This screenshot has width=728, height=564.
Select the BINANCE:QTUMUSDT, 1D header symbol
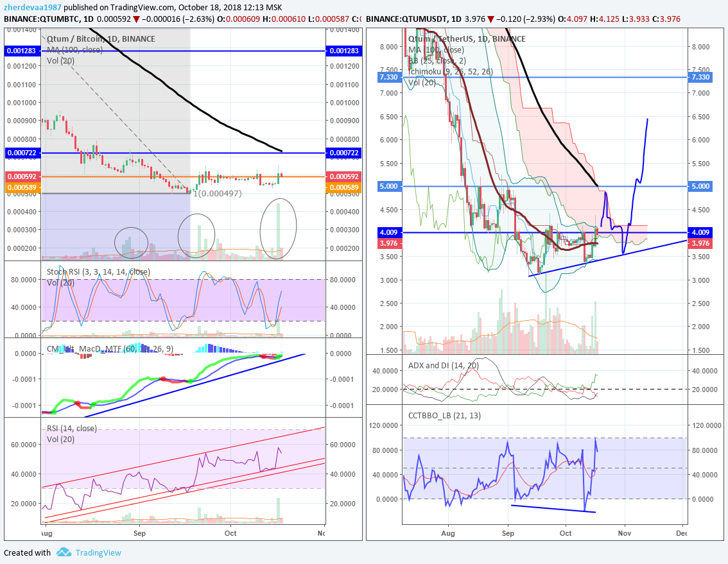pyautogui.click(x=413, y=19)
